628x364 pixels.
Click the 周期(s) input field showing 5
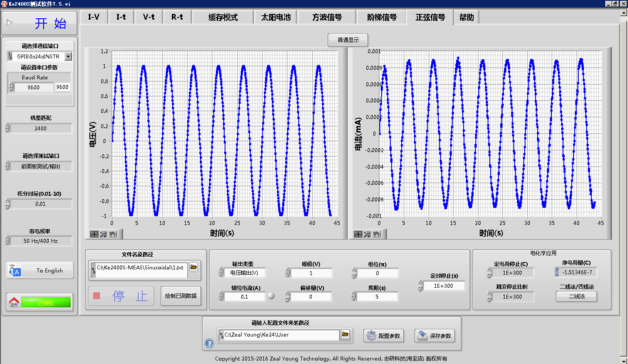click(377, 296)
